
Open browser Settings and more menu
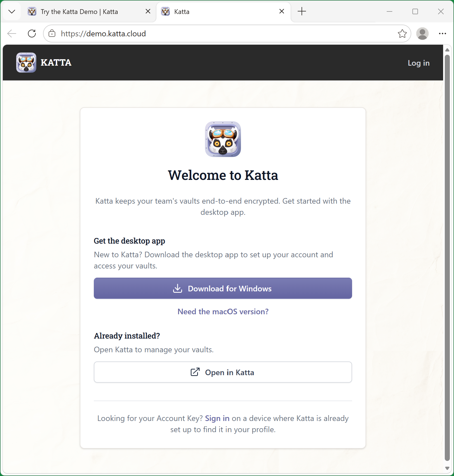tap(443, 34)
